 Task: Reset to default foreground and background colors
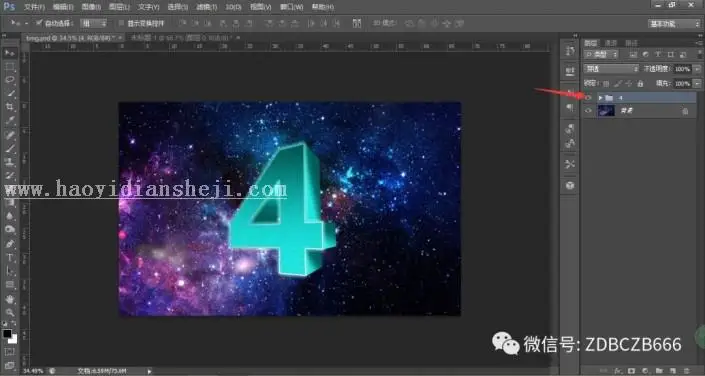[x=5, y=324]
